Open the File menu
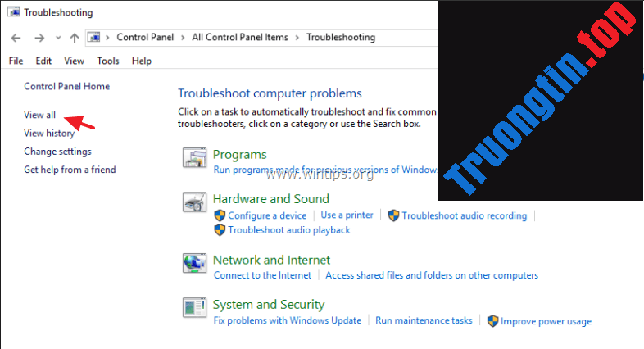Image resolution: width=644 pixels, height=349 pixels. pyautogui.click(x=16, y=61)
